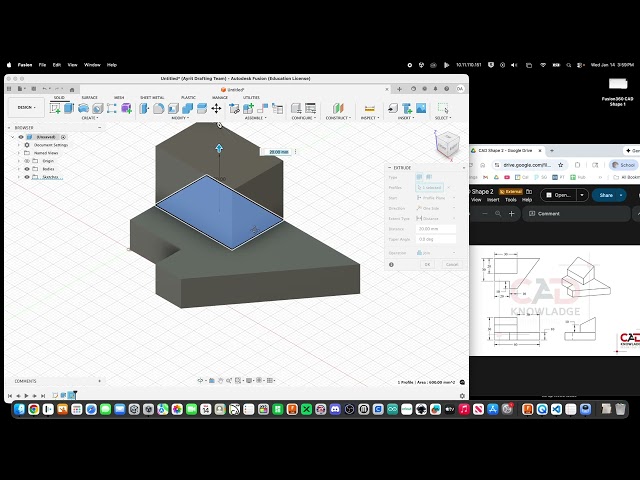Click the notifications bell icon

[x=436, y=89]
